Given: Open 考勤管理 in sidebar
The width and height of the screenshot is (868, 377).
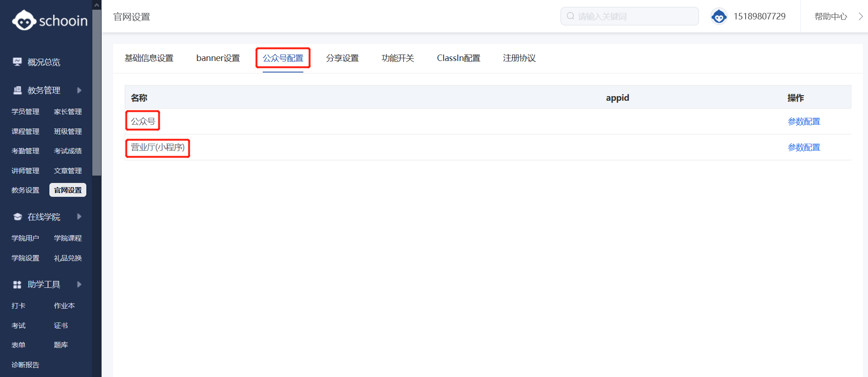Looking at the screenshot, I should click(25, 151).
